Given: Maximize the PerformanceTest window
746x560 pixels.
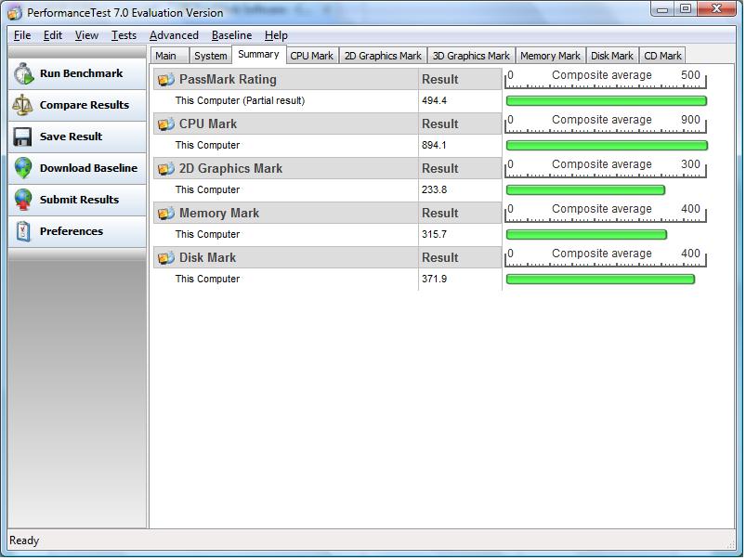Looking at the screenshot, I should click(686, 8).
